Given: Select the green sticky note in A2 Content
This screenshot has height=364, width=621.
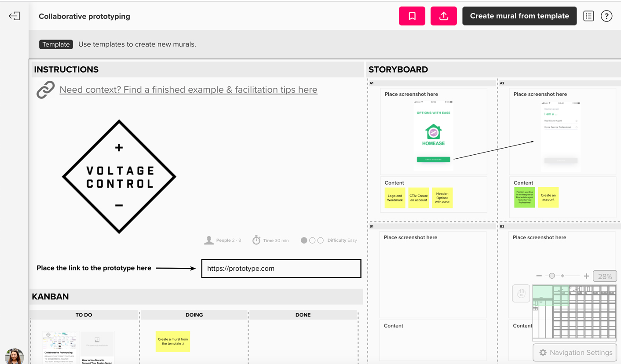Looking at the screenshot, I should pos(525,197).
